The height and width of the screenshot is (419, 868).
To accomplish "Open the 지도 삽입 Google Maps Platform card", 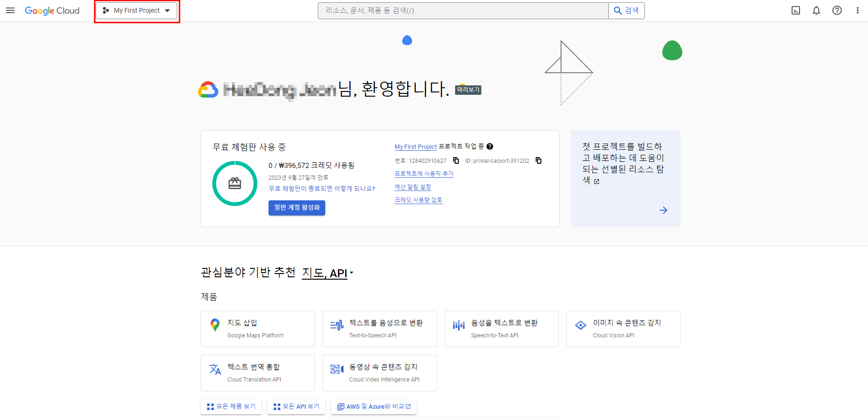I will pos(258,329).
